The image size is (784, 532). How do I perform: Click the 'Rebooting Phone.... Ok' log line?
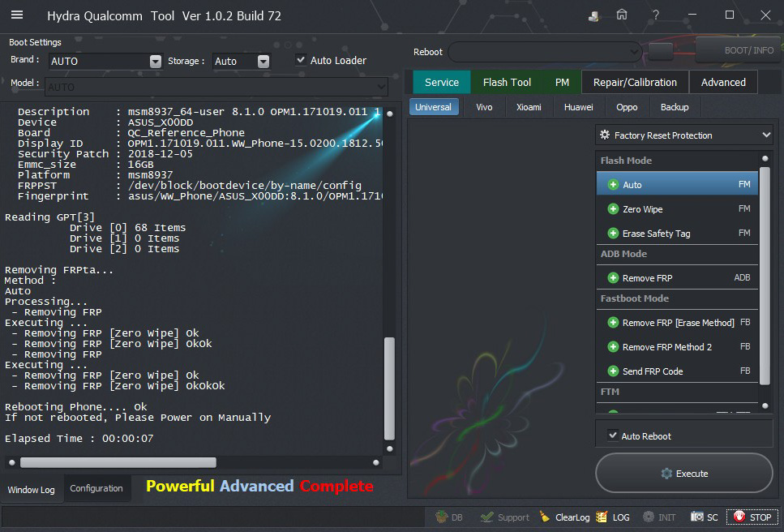(x=76, y=406)
